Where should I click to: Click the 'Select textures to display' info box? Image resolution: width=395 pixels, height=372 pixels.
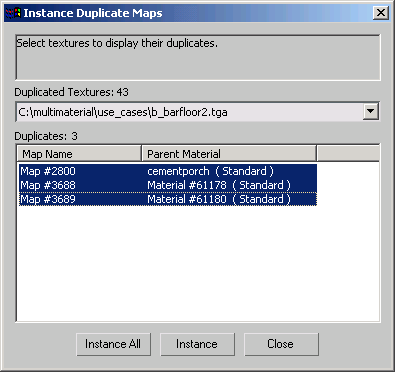click(198, 57)
